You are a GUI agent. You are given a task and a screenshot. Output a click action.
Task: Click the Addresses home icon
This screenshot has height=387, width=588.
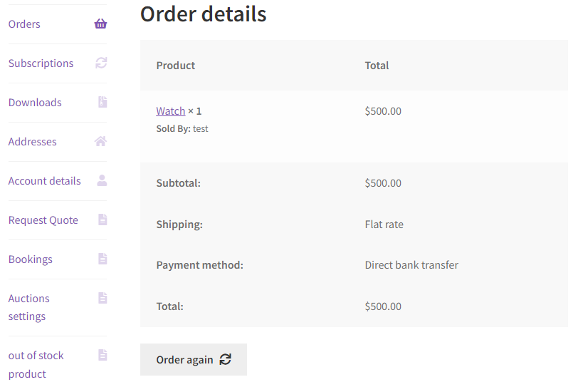(100, 141)
